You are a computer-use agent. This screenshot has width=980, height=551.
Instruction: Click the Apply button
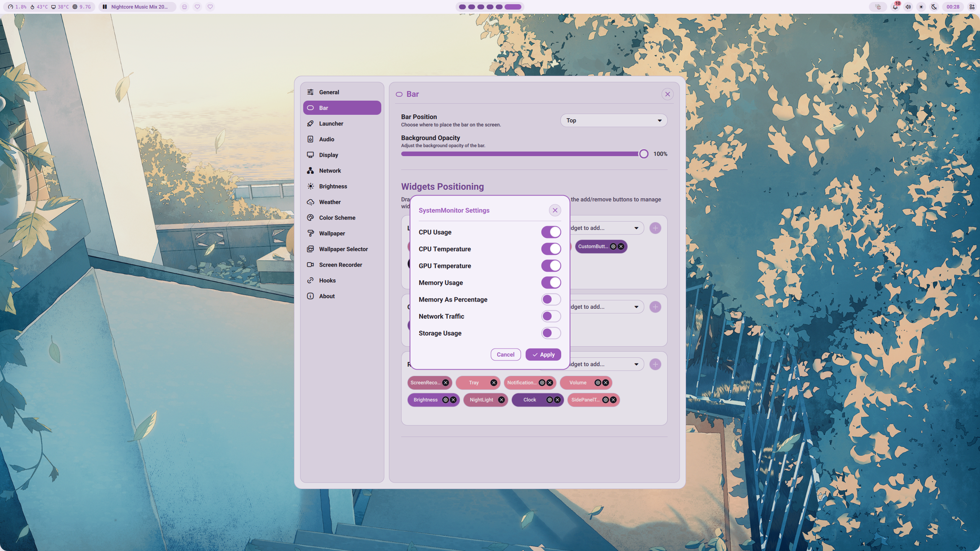[x=543, y=355]
